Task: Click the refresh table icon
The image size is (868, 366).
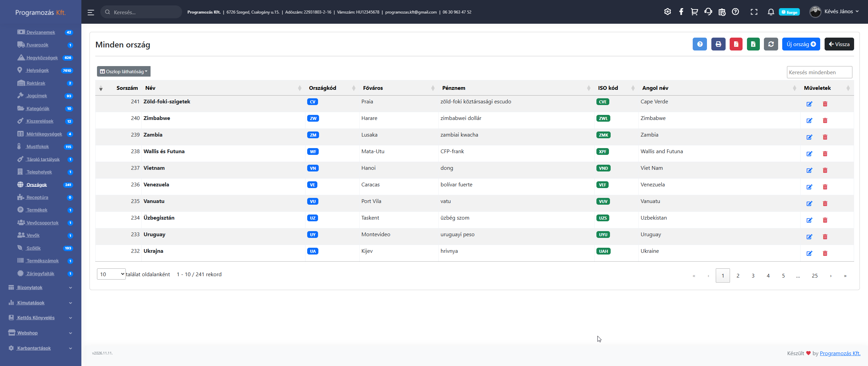Action: click(x=771, y=44)
